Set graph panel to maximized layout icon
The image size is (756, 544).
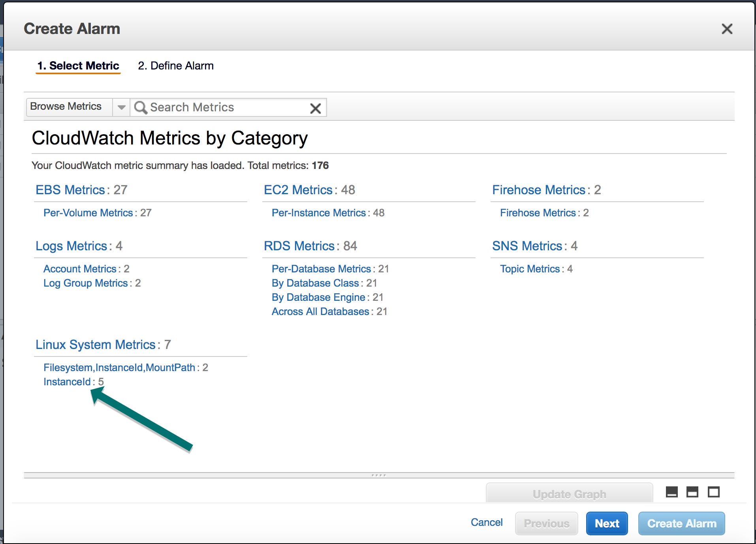pos(713,492)
